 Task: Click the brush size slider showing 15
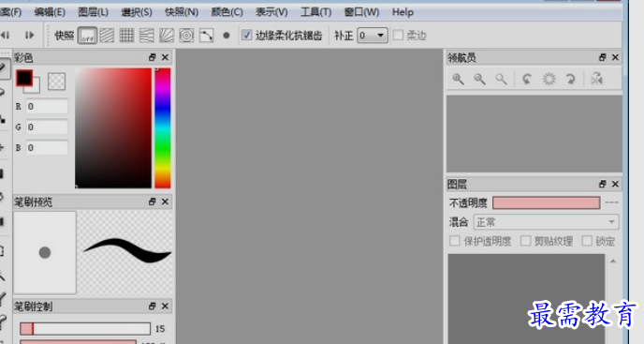point(85,329)
